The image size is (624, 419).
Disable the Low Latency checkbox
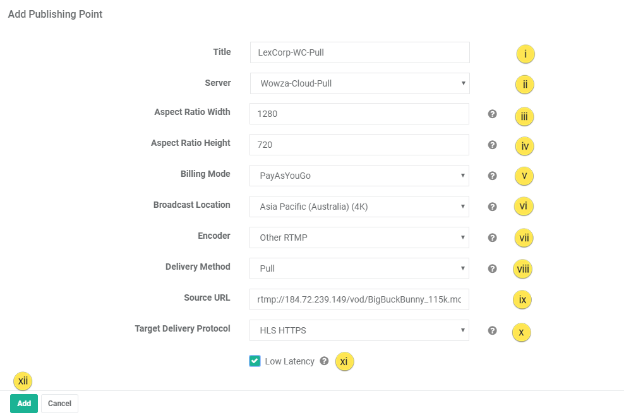click(x=255, y=361)
